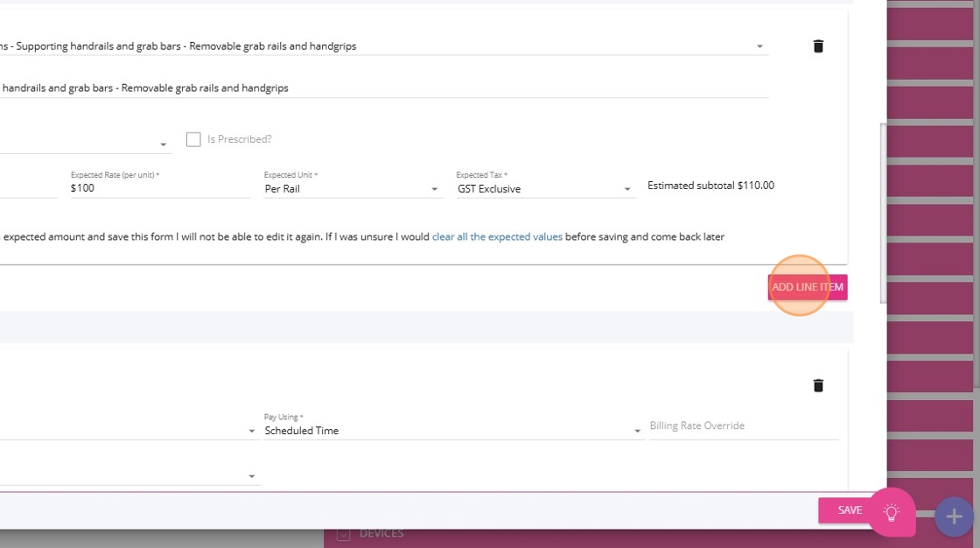
Task: Delete the Scheduled Time line item
Action: tap(817, 385)
